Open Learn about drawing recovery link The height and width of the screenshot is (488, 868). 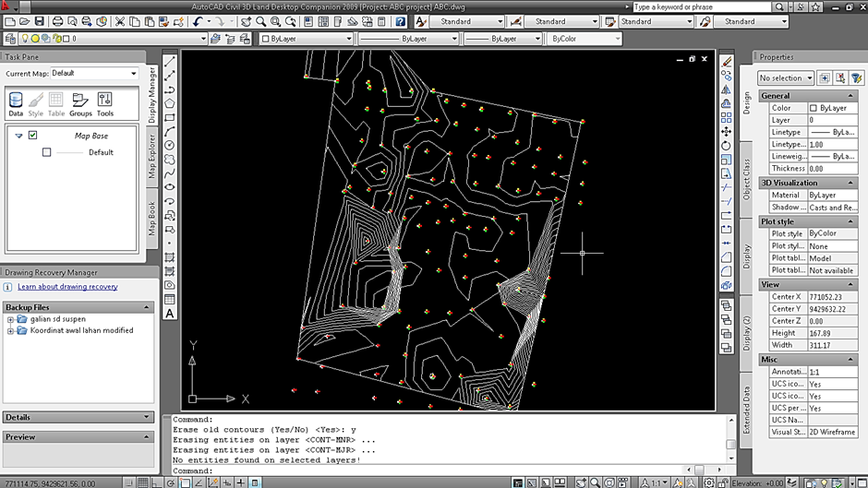[x=67, y=287]
